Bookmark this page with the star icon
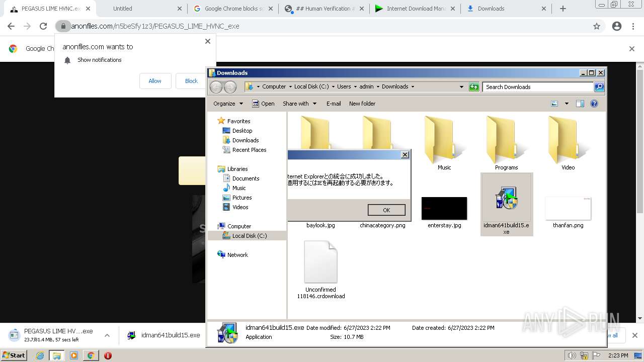Viewport: 644px width, 362px height. pyautogui.click(x=597, y=26)
